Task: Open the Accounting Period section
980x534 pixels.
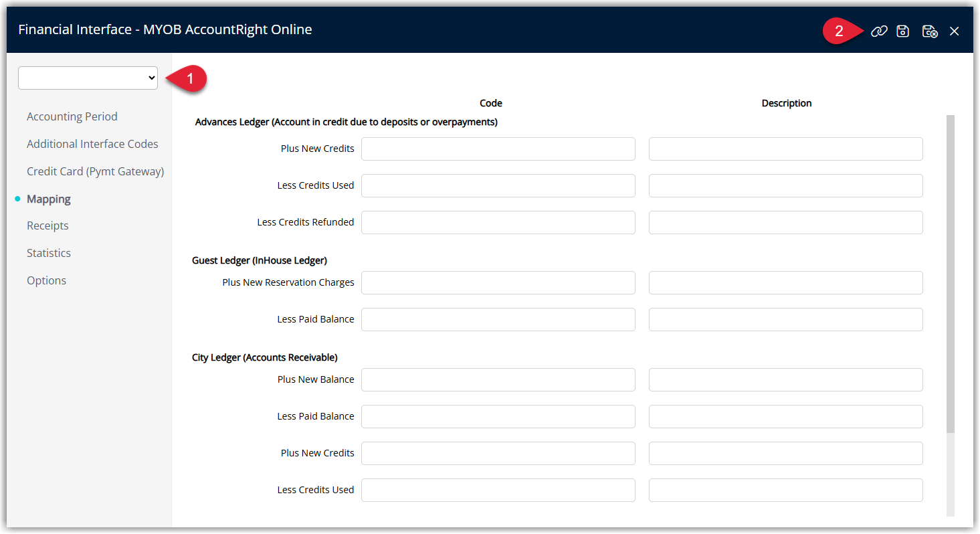Action: [72, 116]
